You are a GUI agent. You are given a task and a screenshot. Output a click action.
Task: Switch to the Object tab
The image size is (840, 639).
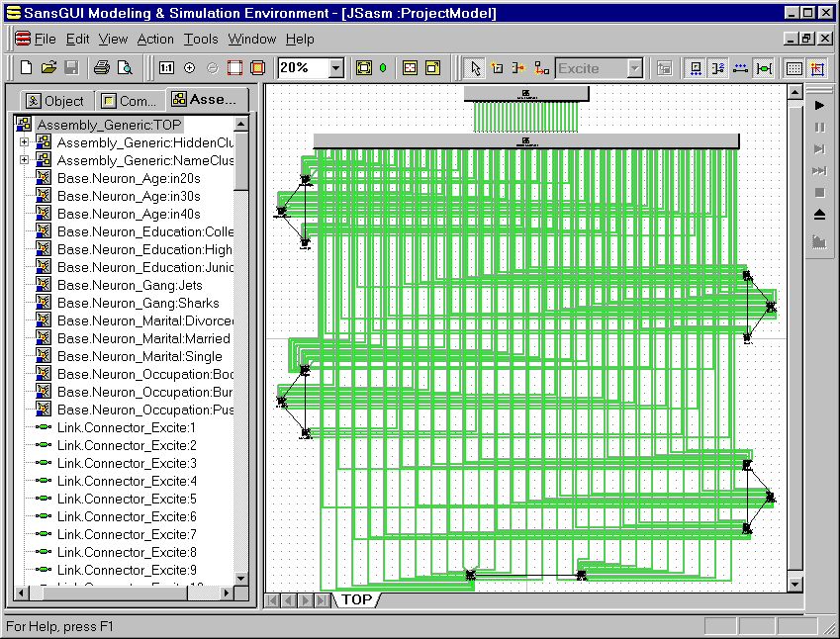pos(56,101)
